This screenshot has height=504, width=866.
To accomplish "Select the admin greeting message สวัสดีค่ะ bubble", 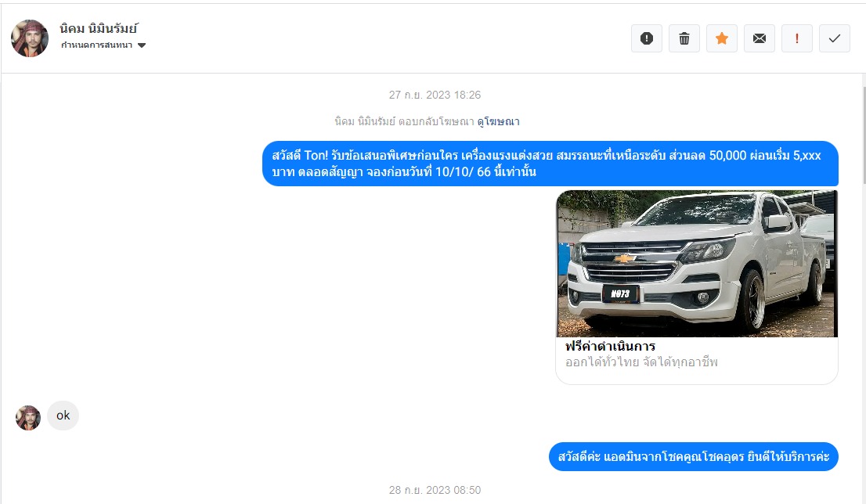I will click(x=694, y=456).
